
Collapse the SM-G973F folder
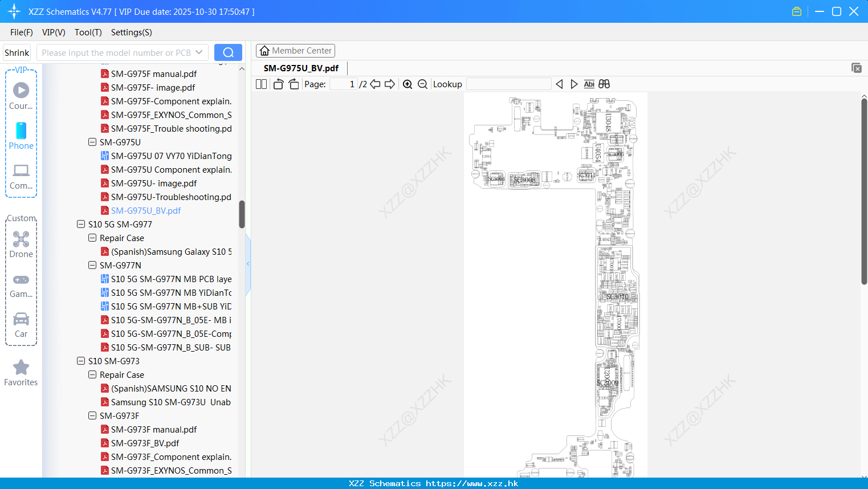tap(92, 415)
